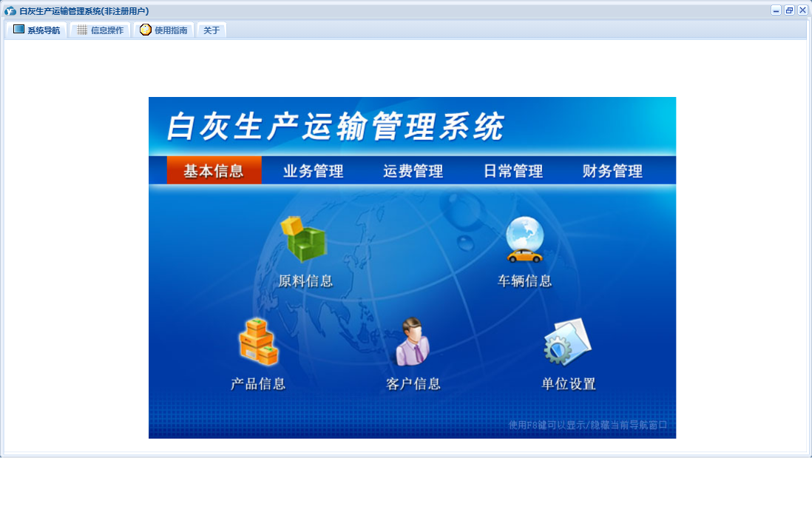Minimize the application window
Viewport: 812px width, 530px height.
coord(776,10)
